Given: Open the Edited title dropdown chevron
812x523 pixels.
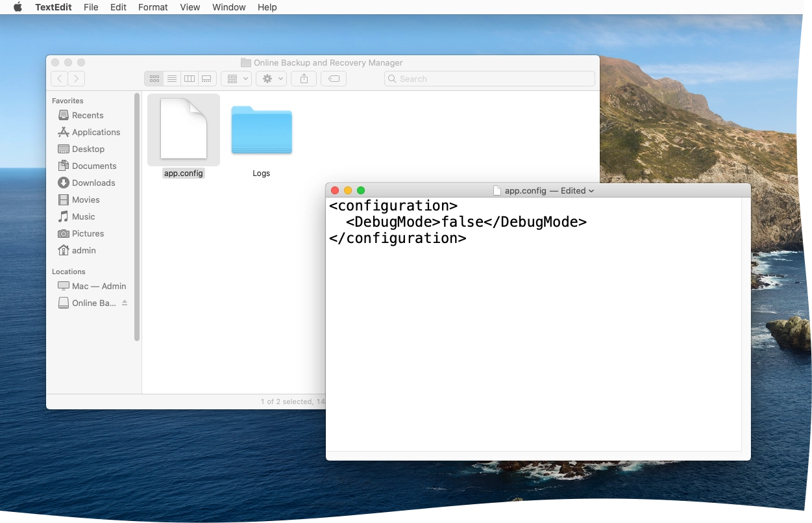Looking at the screenshot, I should pyautogui.click(x=591, y=190).
